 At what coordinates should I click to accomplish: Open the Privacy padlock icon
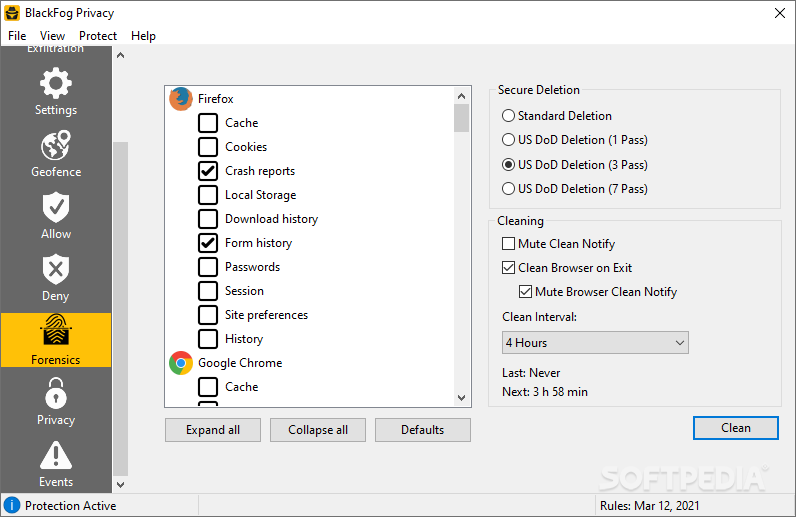click(56, 393)
